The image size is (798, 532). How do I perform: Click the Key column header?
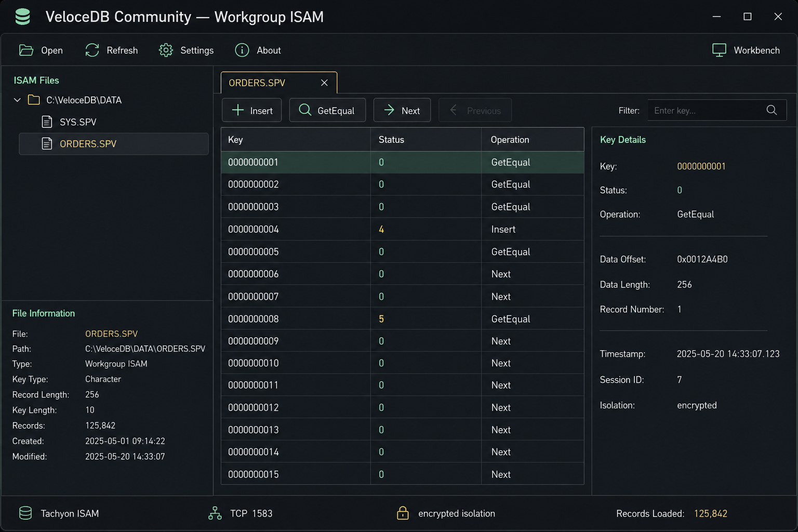296,139
